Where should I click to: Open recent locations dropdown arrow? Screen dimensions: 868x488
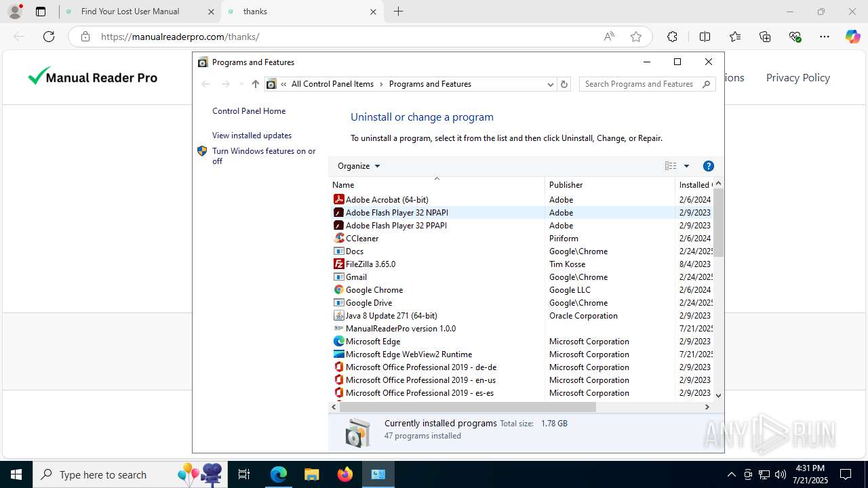pyautogui.click(x=241, y=84)
